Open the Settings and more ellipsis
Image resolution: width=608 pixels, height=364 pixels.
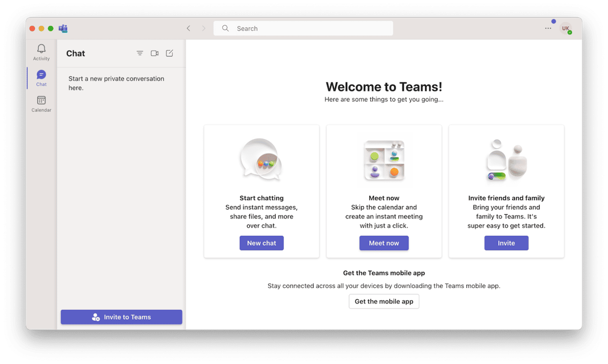coord(548,28)
